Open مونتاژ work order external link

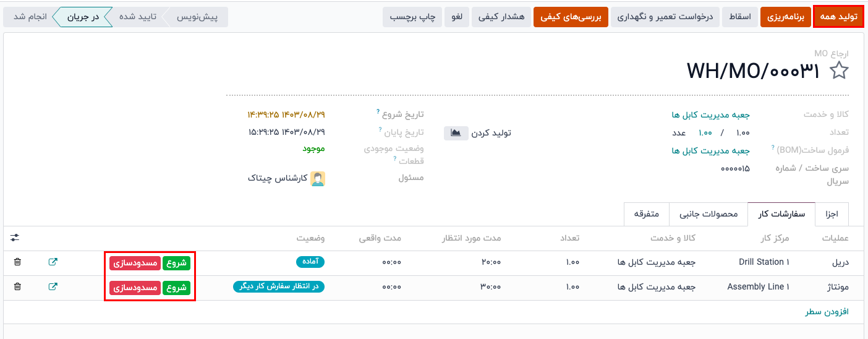point(53,287)
